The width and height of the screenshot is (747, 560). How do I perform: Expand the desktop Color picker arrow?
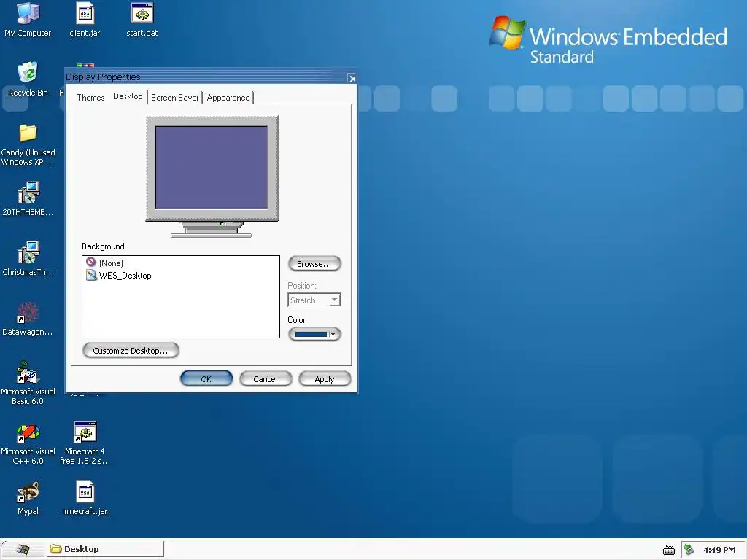(333, 334)
